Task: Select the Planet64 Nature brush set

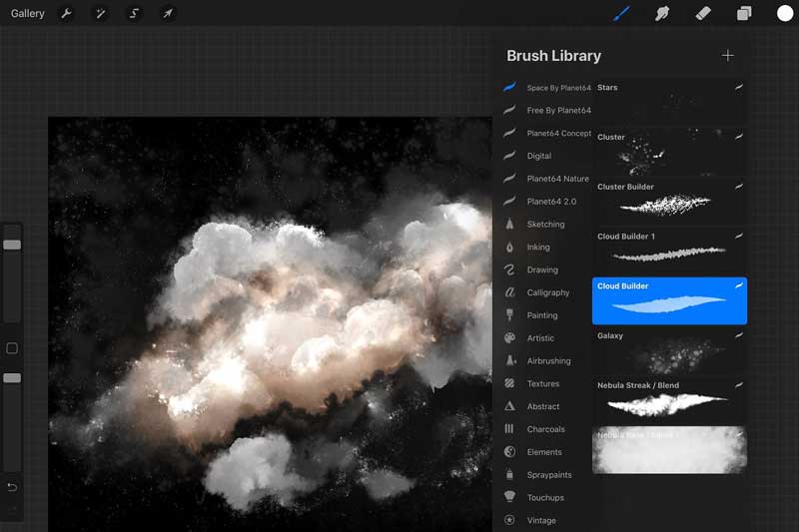Action: coord(557,179)
